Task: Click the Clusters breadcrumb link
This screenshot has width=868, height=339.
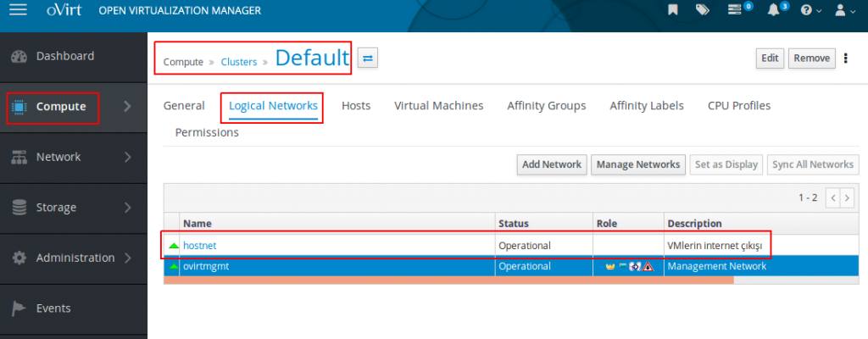Action: point(239,62)
